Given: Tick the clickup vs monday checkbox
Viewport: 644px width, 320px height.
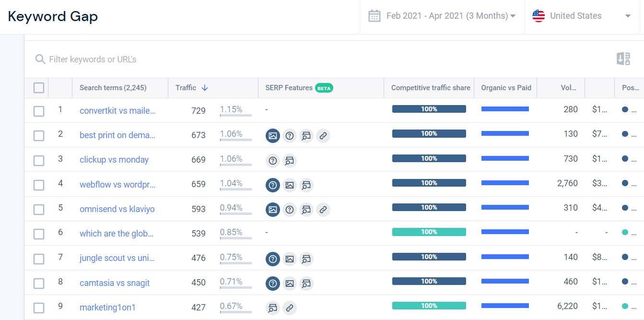Looking at the screenshot, I should pyautogui.click(x=39, y=160).
